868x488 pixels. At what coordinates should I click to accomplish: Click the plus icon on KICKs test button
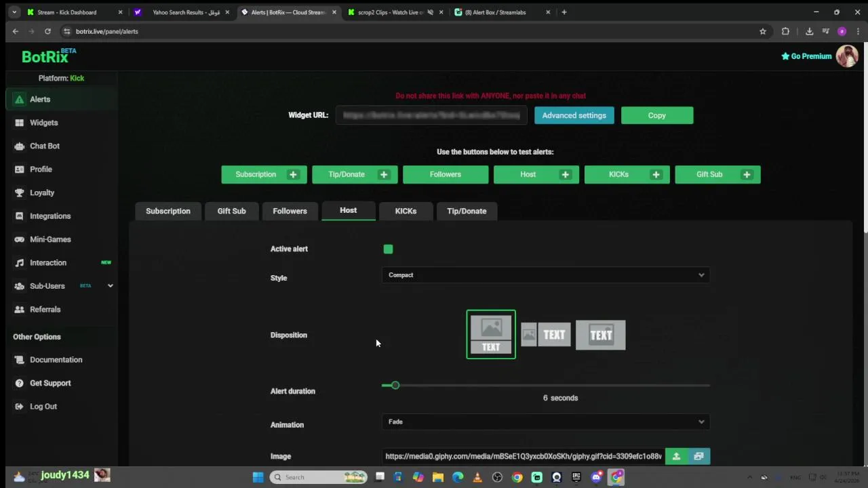click(x=656, y=175)
